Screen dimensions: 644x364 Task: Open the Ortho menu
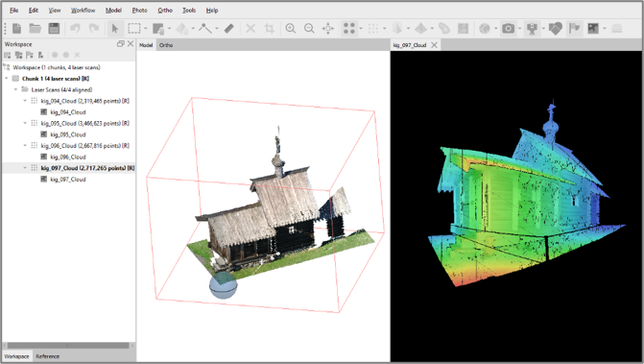coord(165,11)
